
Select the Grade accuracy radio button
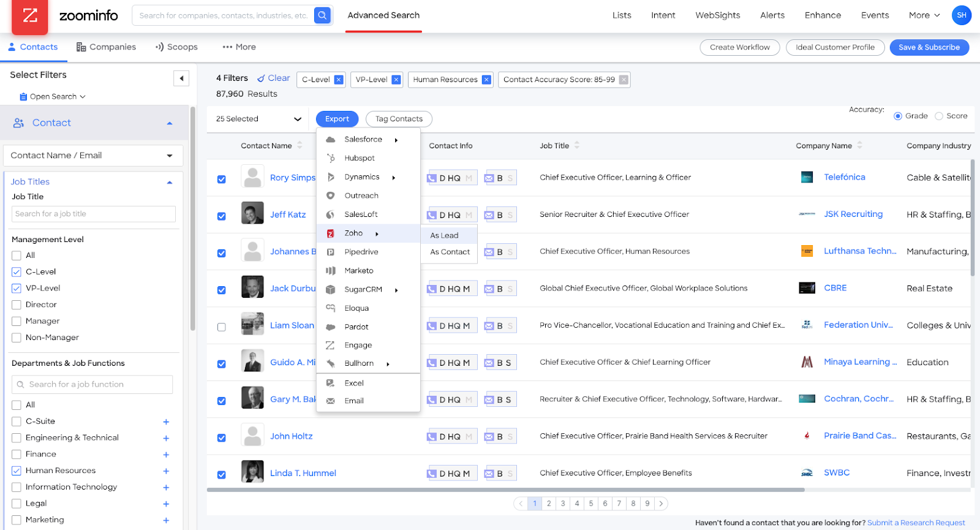point(898,116)
